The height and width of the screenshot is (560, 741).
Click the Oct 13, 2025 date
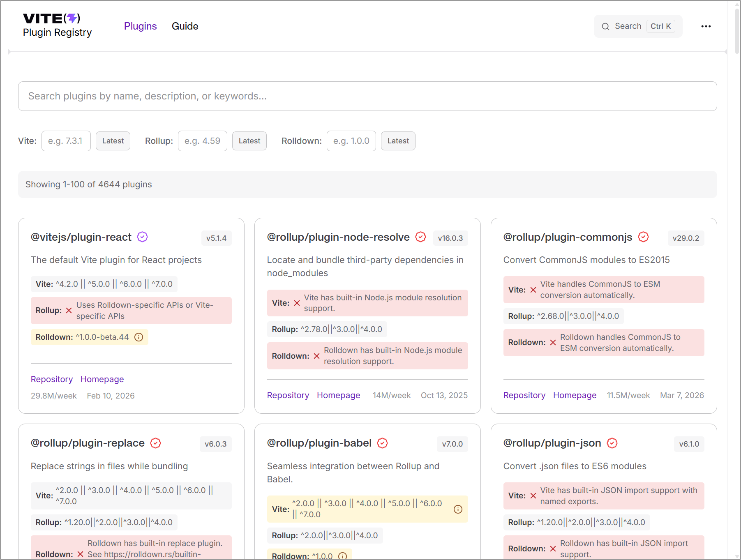(x=444, y=395)
